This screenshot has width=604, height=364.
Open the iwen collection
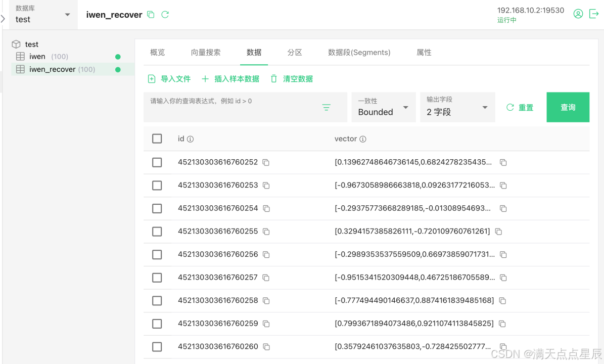click(37, 57)
